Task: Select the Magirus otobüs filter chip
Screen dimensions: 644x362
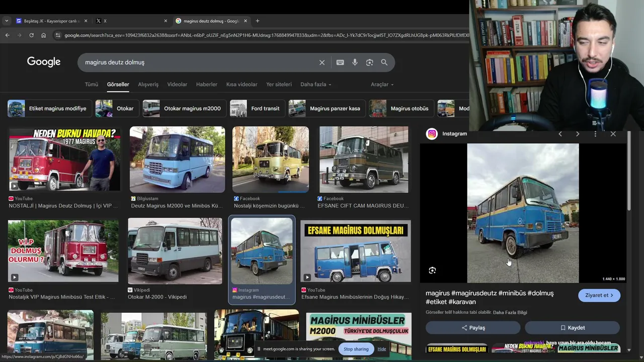Action: 401,109
